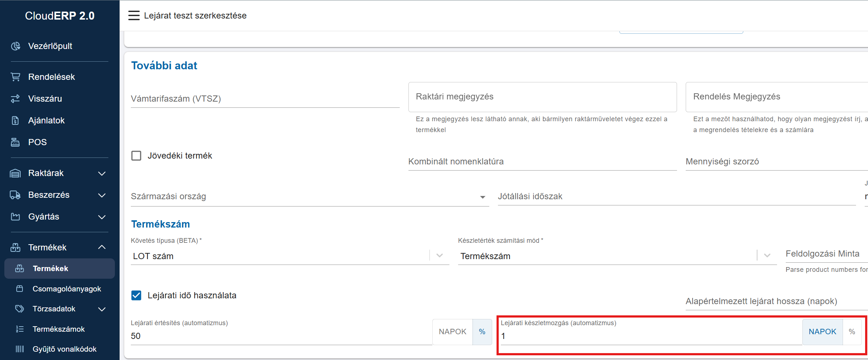Open the Származási ország dropdown

[482, 197]
